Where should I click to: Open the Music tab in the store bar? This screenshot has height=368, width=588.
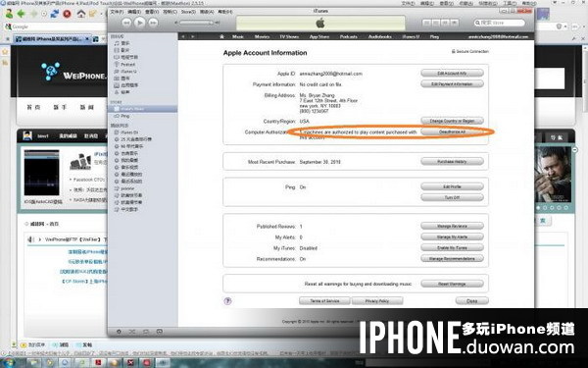(x=238, y=36)
